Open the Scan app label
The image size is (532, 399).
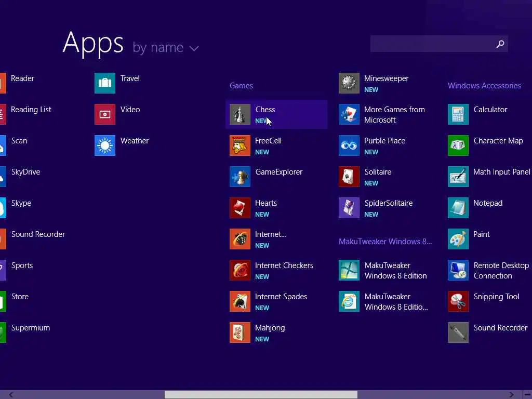pos(19,141)
